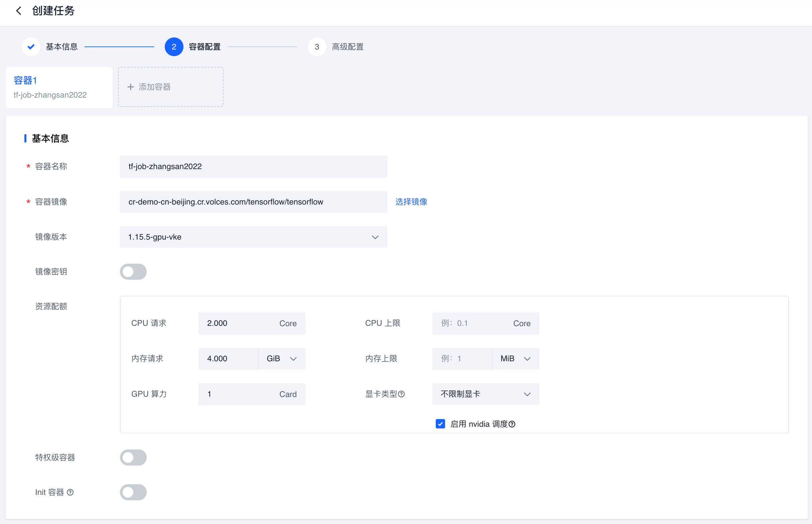Click the CPU 上限 input field
Image resolution: width=812 pixels, height=524 pixels.
click(x=473, y=323)
